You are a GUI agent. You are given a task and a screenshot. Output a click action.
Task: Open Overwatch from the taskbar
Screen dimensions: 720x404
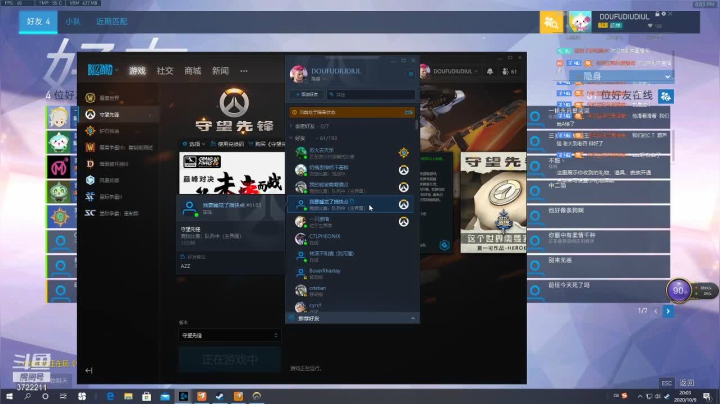257,396
